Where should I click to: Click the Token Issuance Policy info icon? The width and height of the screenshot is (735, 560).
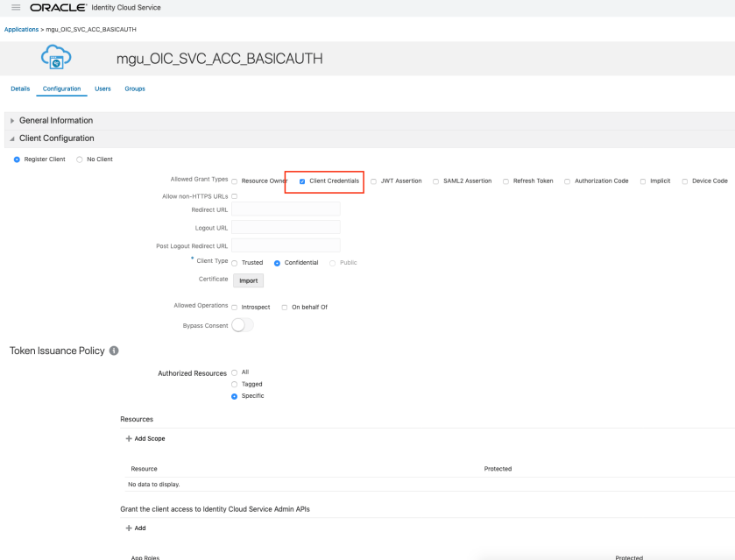pos(114,351)
